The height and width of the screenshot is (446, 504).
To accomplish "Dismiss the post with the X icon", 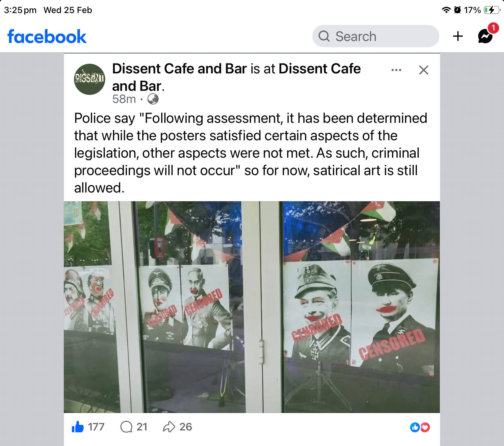I will point(424,70).
